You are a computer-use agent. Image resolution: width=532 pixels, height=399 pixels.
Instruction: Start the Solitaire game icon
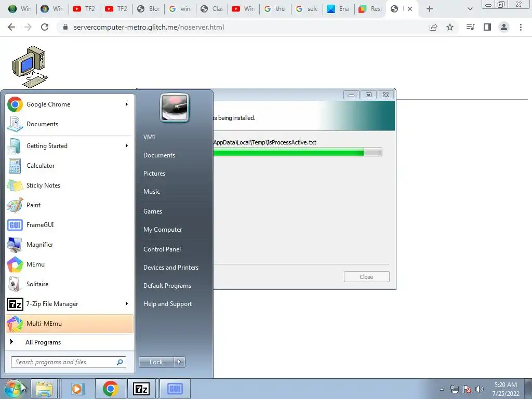pyautogui.click(x=15, y=284)
